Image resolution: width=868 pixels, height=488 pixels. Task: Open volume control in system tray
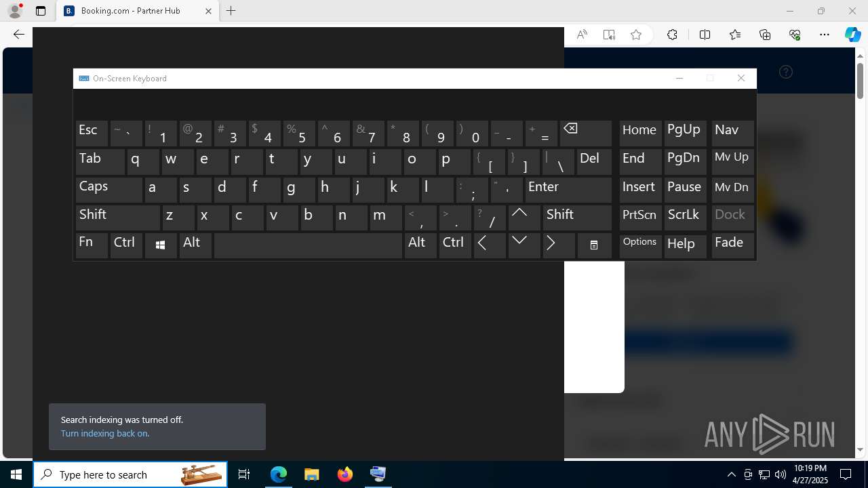(780, 474)
